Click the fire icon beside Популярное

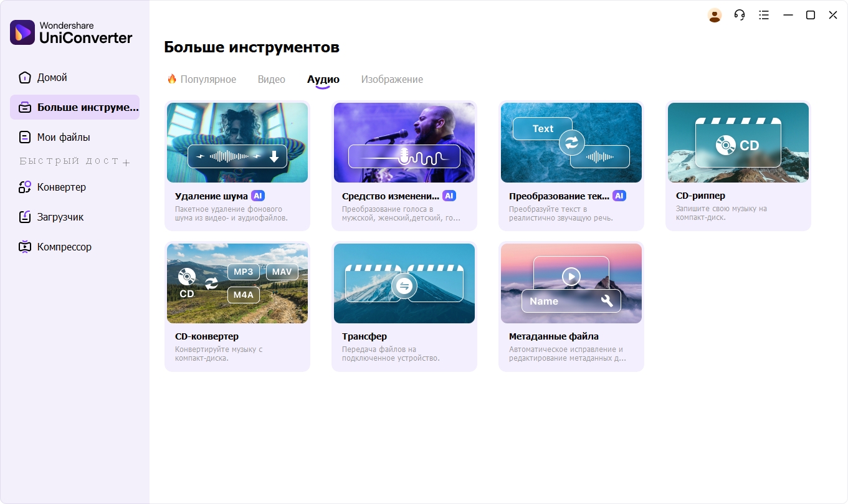[172, 79]
